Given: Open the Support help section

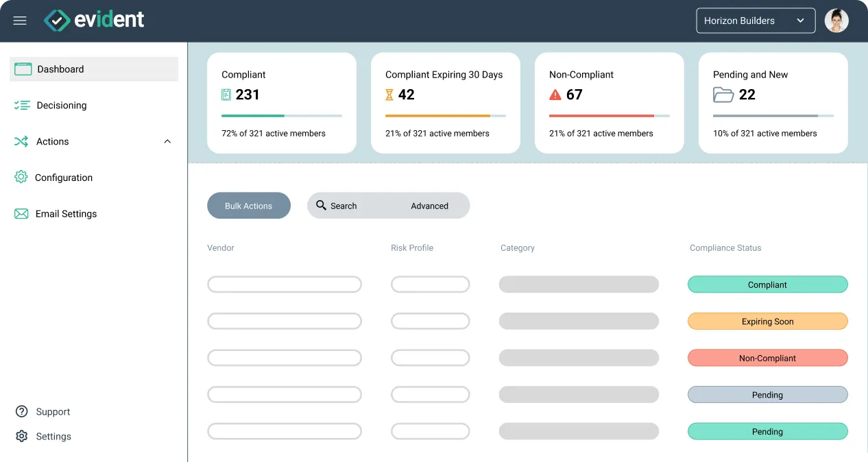Looking at the screenshot, I should (x=52, y=411).
